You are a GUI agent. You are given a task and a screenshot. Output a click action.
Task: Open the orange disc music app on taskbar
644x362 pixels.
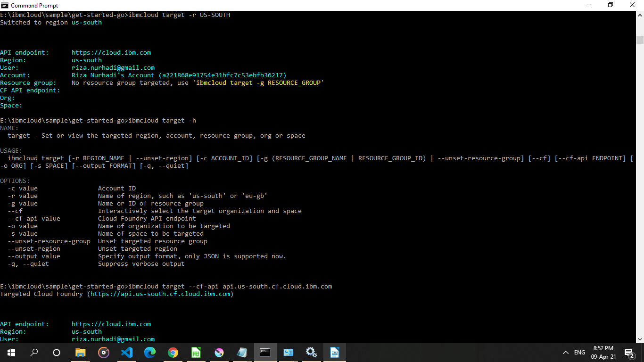point(104,352)
